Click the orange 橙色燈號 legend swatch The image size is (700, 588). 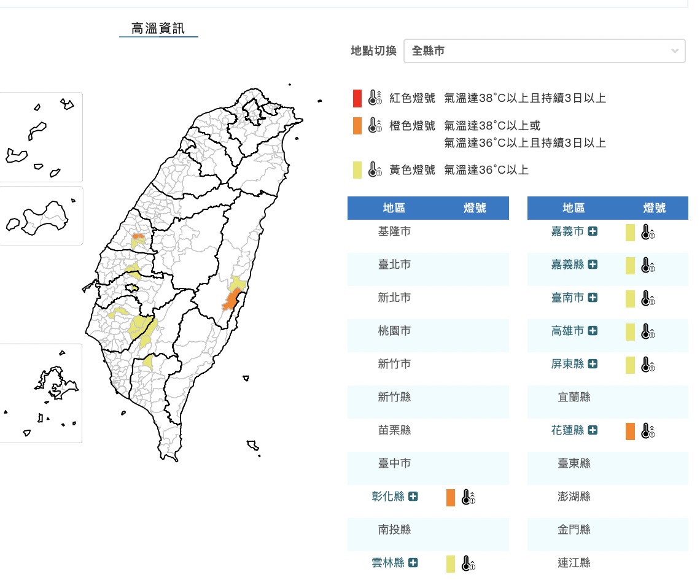tap(357, 126)
